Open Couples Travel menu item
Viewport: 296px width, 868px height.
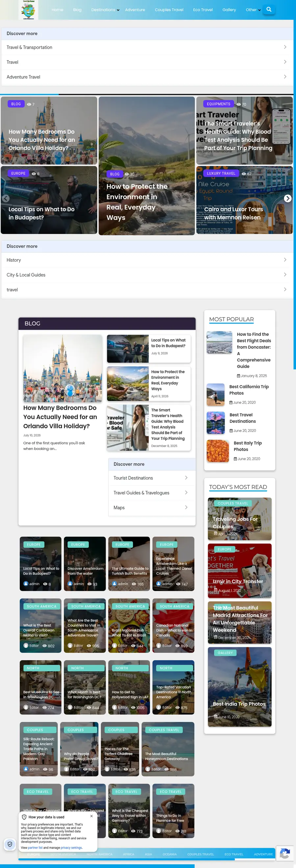tap(169, 10)
